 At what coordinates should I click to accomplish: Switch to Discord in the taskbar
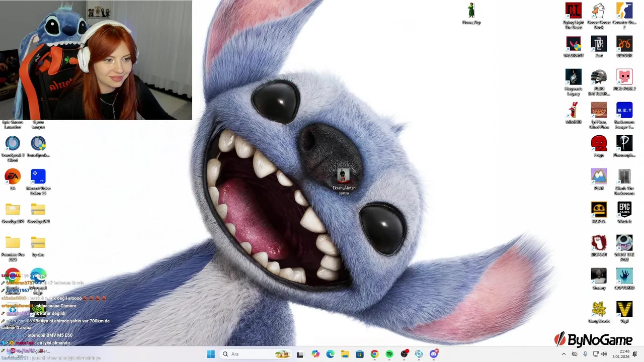point(434,354)
